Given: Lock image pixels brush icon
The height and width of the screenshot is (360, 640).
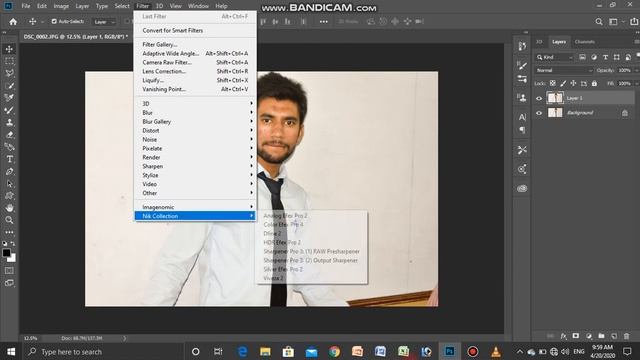Looking at the screenshot, I should [x=563, y=83].
